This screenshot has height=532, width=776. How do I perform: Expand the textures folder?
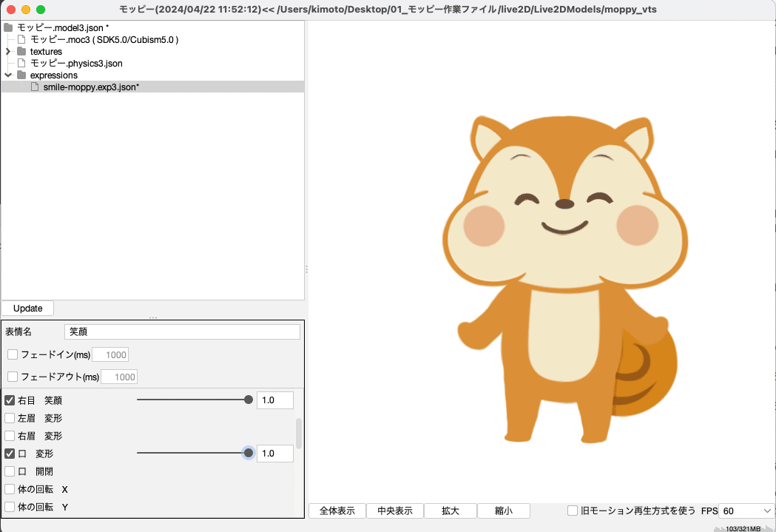tap(8, 52)
